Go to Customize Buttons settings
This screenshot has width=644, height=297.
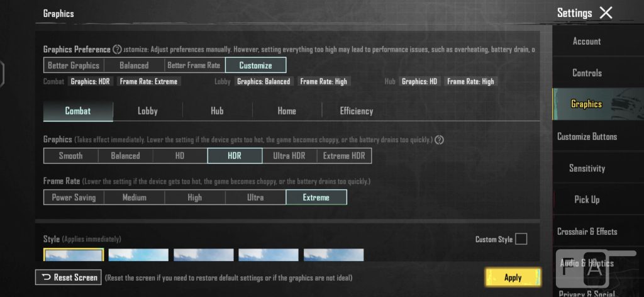tap(587, 137)
